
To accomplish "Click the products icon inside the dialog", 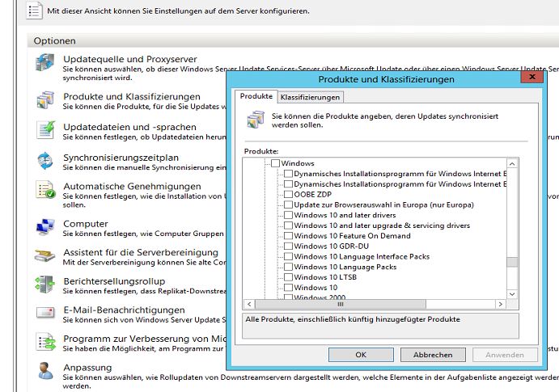I will coord(256,120).
